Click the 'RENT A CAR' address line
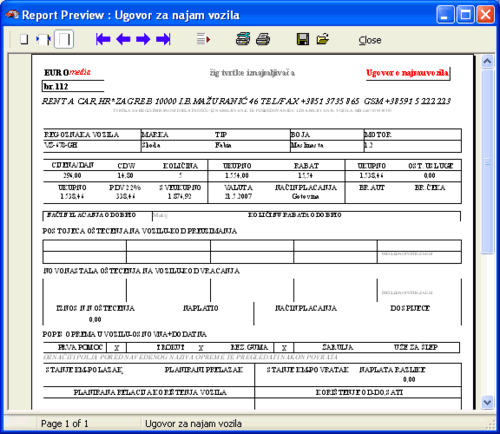Image resolution: width=500 pixels, height=434 pixels. coord(246,101)
